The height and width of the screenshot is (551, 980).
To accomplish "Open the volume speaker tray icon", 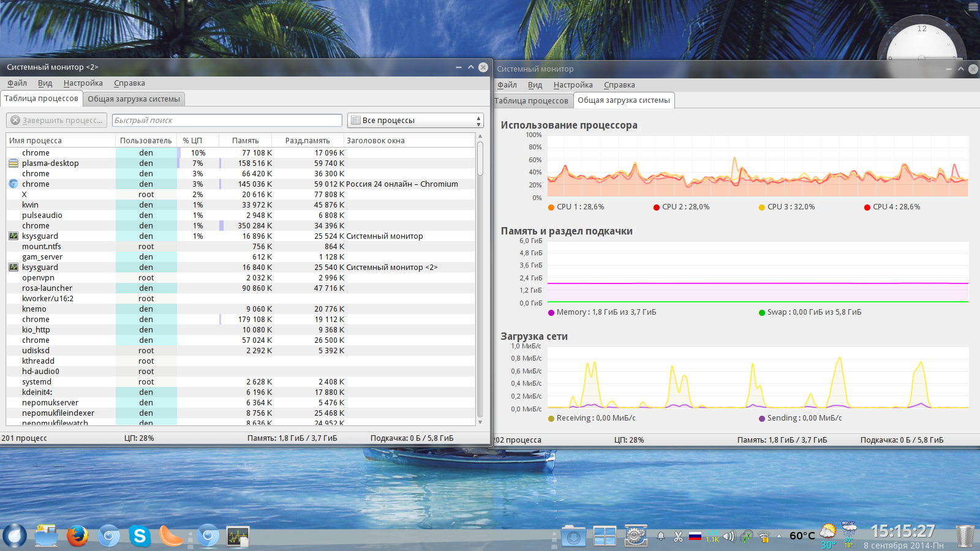I will [x=728, y=537].
